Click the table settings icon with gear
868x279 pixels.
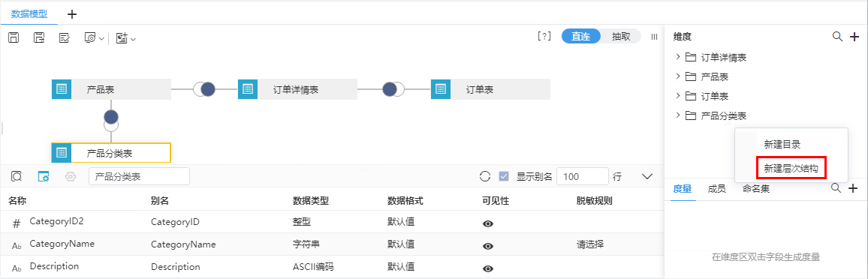[x=44, y=177]
